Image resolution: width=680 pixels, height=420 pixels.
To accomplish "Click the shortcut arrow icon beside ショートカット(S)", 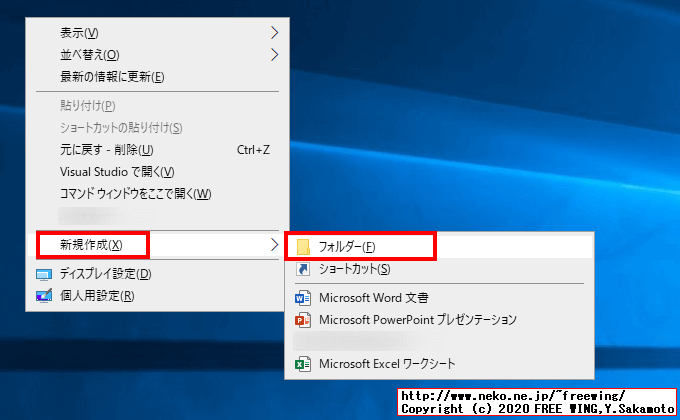I will (303, 269).
